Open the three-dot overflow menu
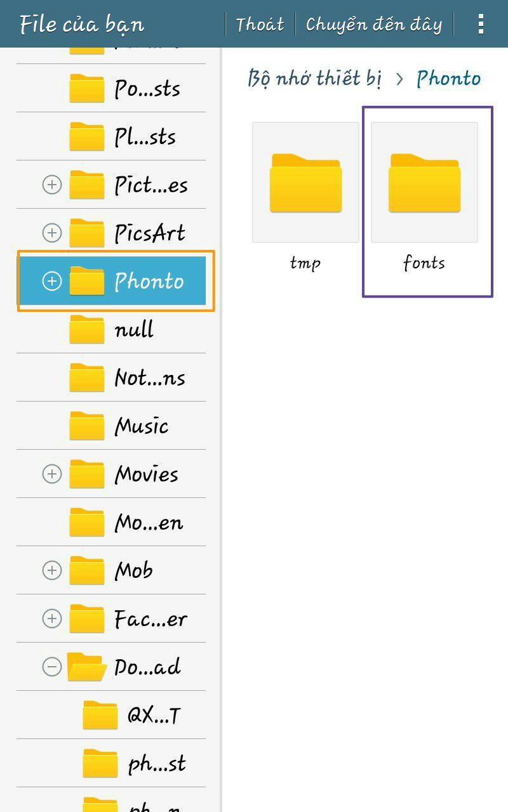Viewport: 508px width, 812px height. [x=481, y=23]
